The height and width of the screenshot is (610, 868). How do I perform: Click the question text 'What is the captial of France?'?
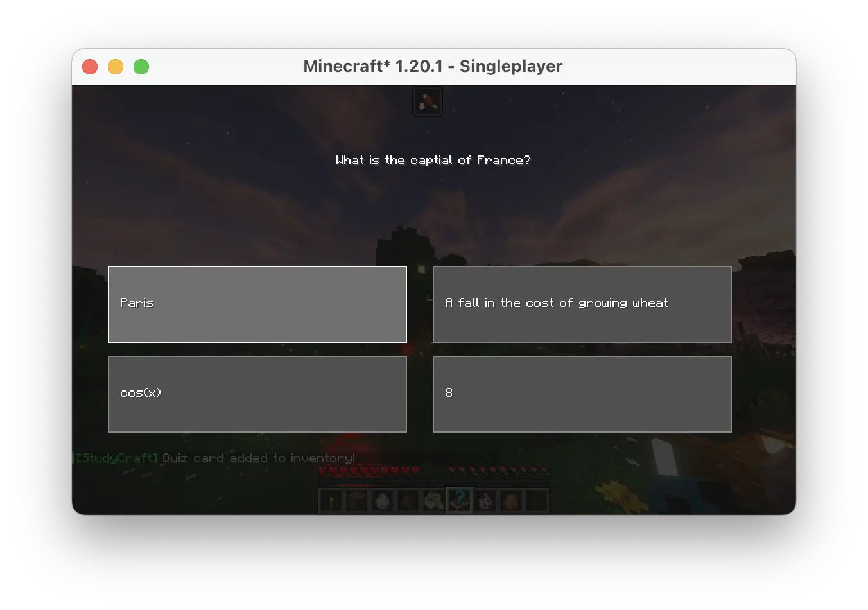tap(433, 160)
